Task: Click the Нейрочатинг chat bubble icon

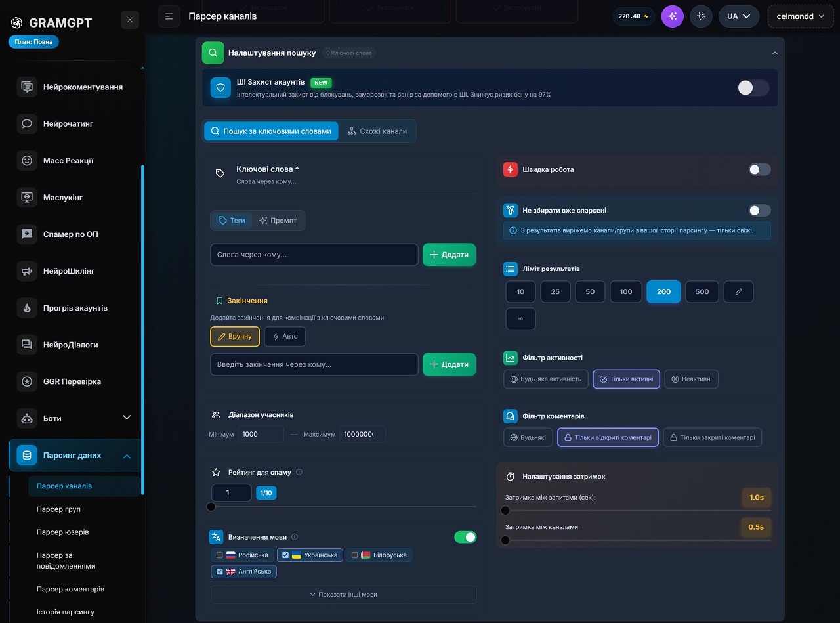Action: pyautogui.click(x=27, y=123)
